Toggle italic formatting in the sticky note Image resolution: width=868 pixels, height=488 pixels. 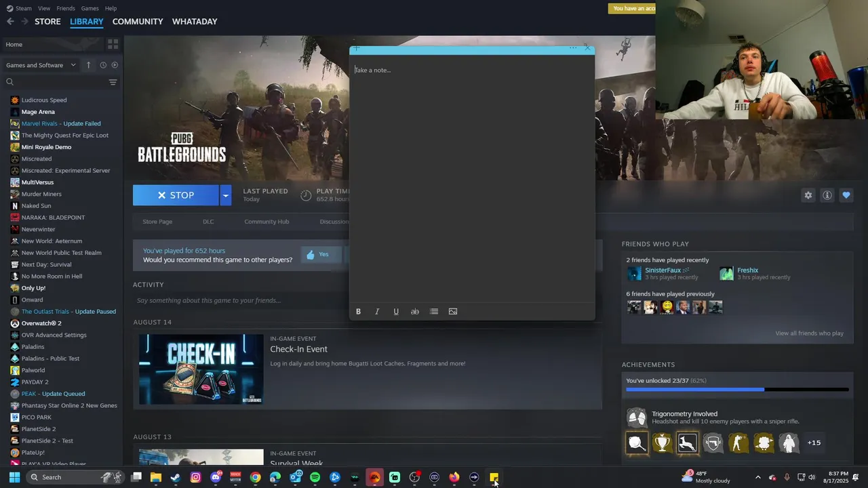(377, 312)
